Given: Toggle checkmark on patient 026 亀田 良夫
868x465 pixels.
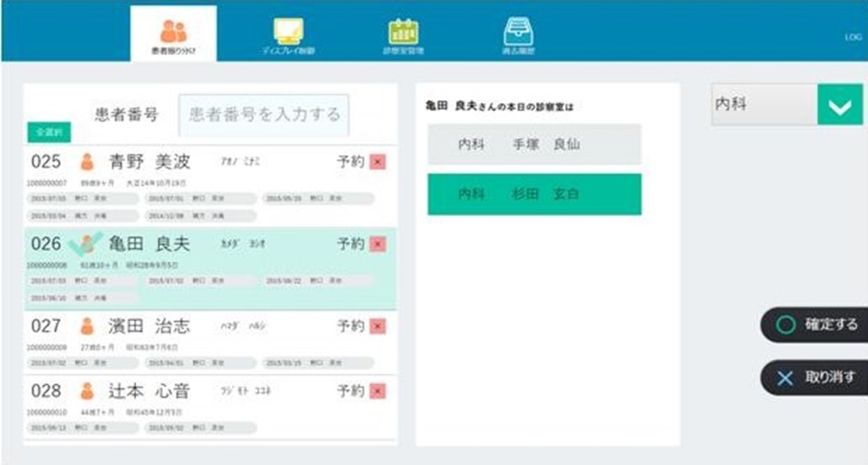Looking at the screenshot, I should pos(88,244).
